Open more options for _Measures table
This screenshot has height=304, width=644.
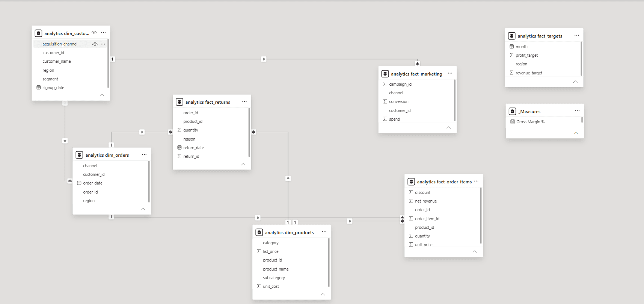click(x=577, y=111)
